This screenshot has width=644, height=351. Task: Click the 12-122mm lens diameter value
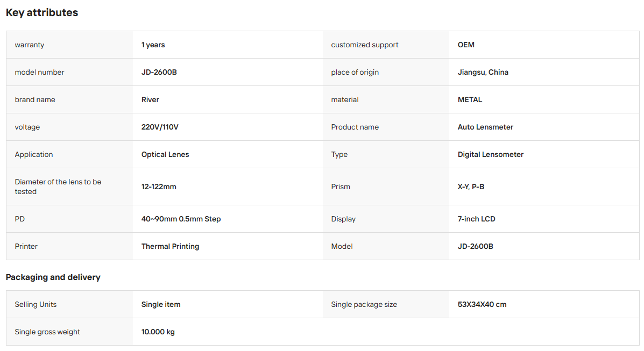click(x=159, y=187)
